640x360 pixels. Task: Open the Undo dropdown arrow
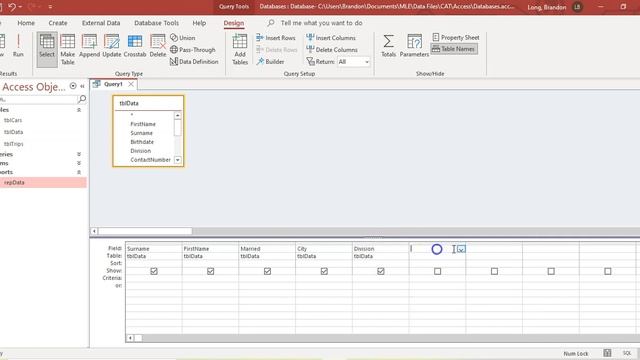coord(20,7)
